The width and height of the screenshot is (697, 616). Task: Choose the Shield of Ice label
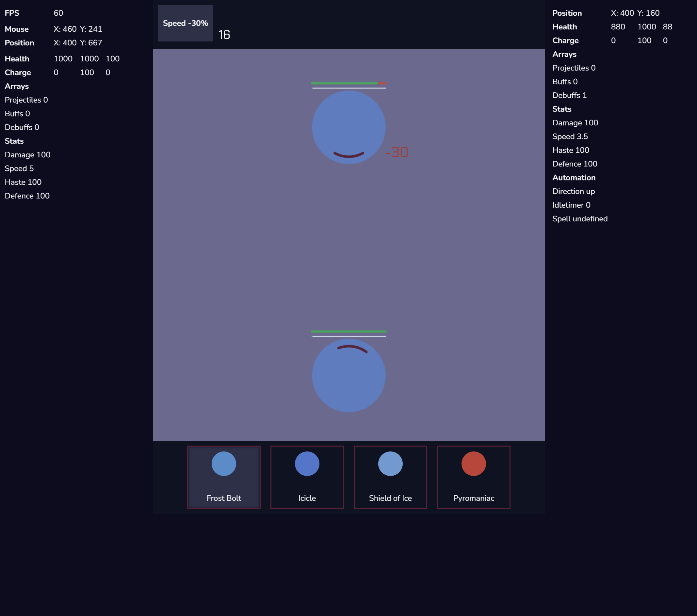point(390,498)
